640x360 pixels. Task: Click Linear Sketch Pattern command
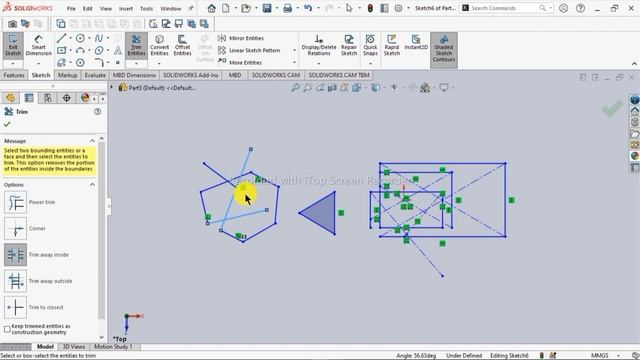click(x=249, y=50)
